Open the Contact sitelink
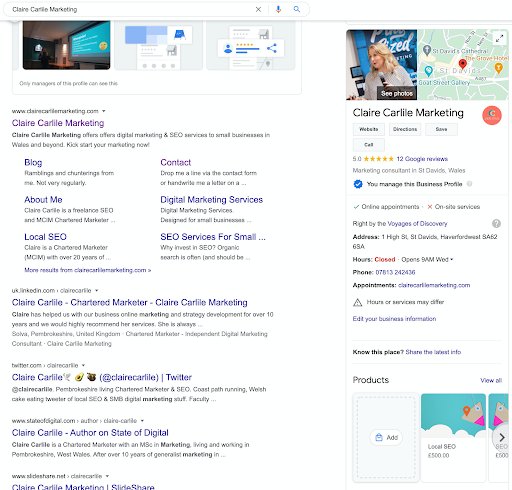Viewport: 512px width, 490px height. [x=176, y=162]
